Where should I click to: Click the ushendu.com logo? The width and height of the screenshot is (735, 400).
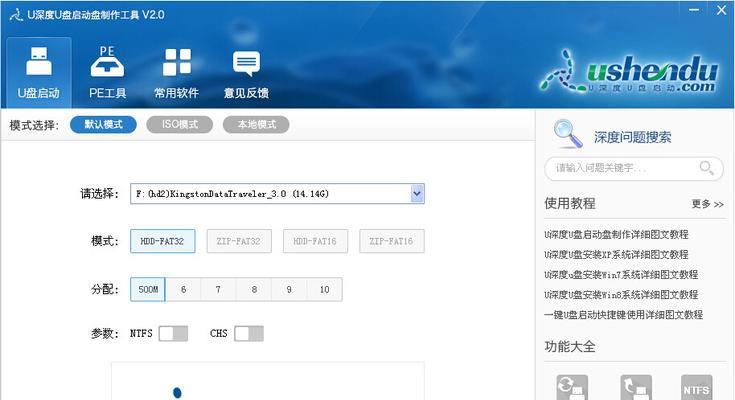point(629,71)
